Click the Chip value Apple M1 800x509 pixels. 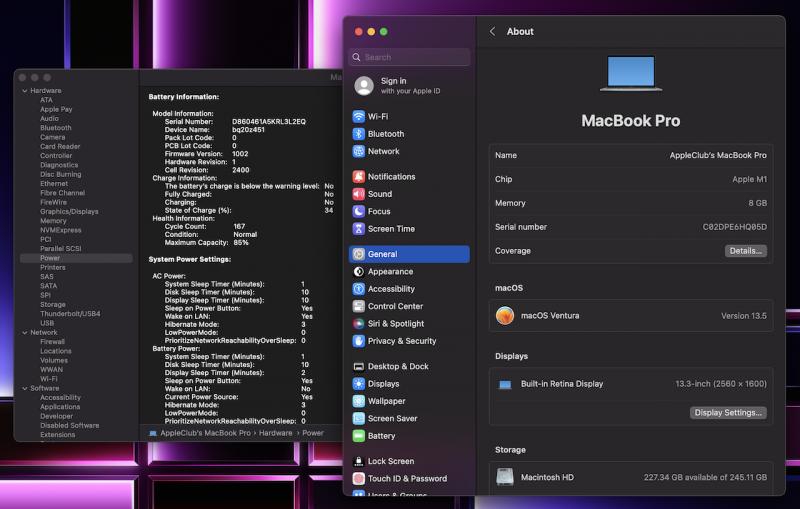click(x=749, y=179)
